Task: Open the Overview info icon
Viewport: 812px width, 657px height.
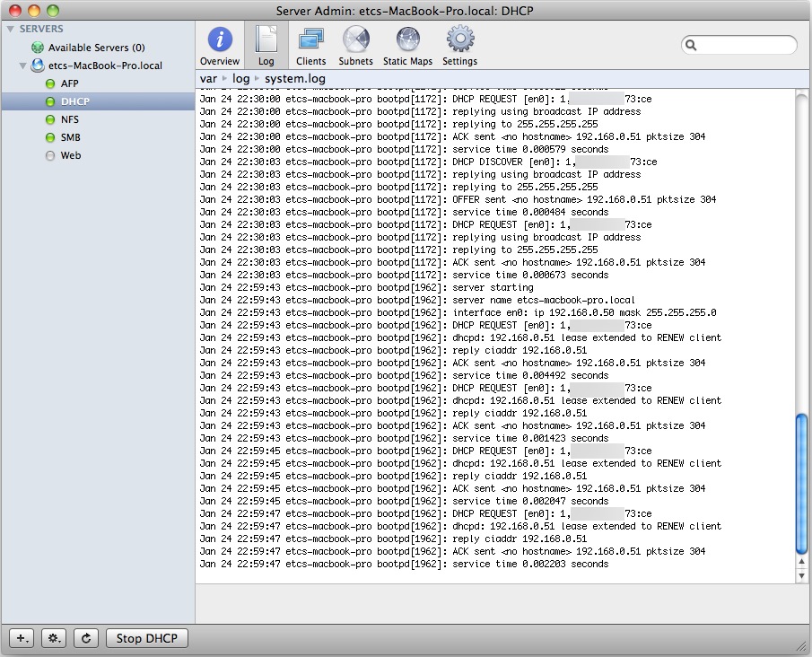Action: (x=220, y=39)
